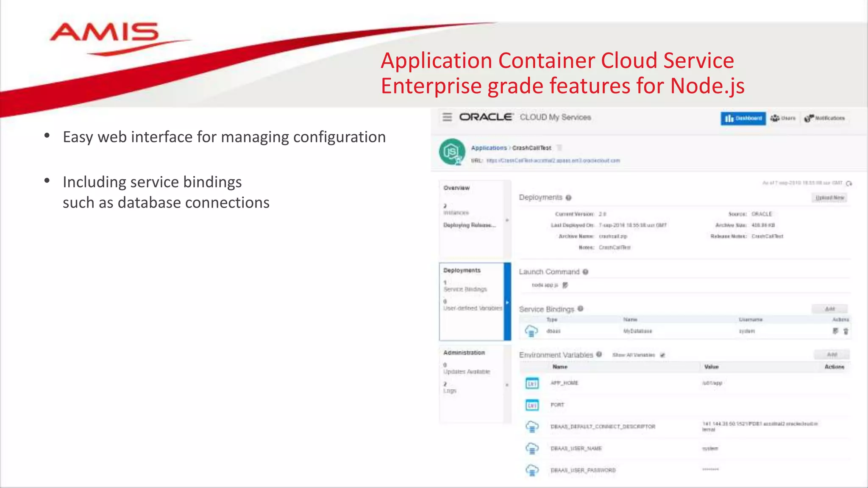The image size is (868, 488).
Task: Click the 'dbaas' type cell
Action: pyautogui.click(x=554, y=331)
